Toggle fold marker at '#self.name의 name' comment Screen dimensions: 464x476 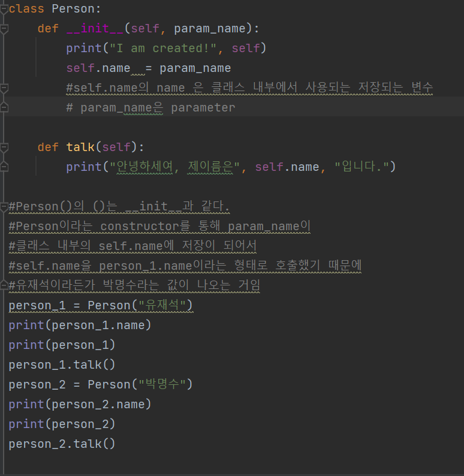[4, 89]
